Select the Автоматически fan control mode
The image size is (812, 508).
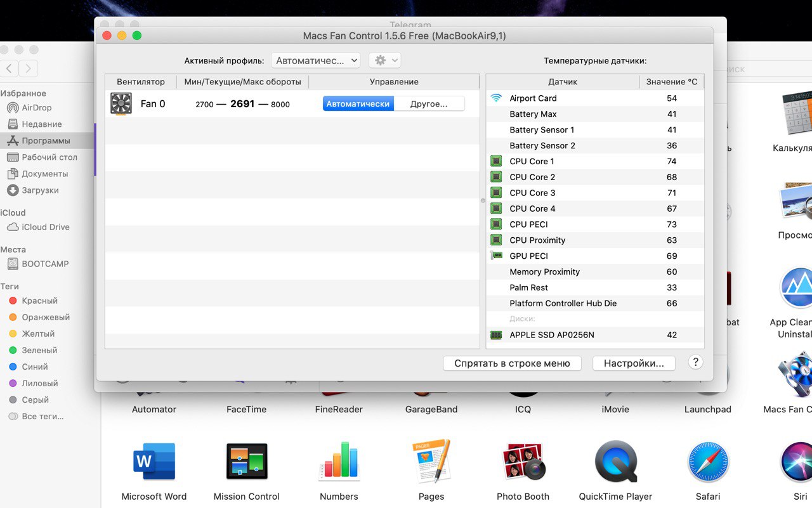click(x=358, y=104)
